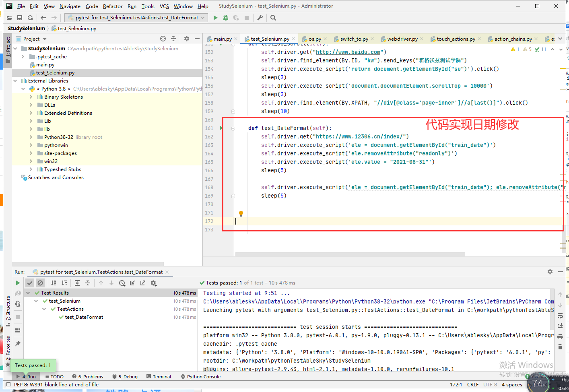Open the TODO tool window
This screenshot has width=569, height=392.
(54, 377)
